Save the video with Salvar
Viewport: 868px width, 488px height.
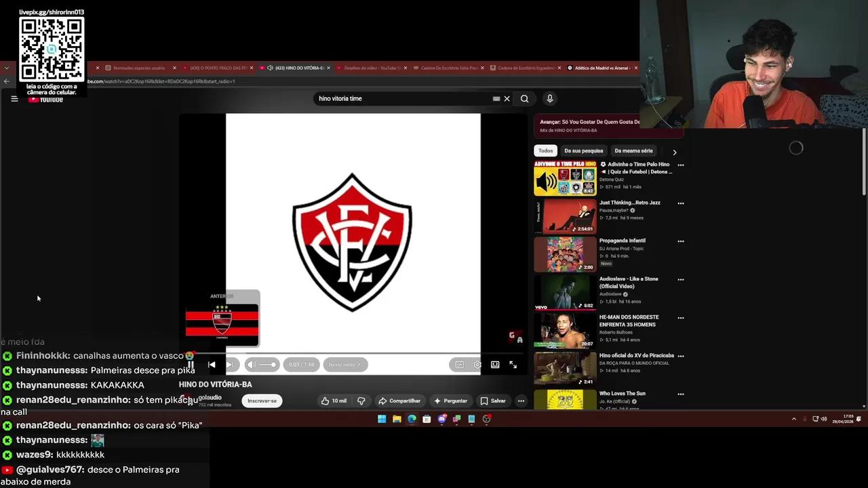(x=493, y=401)
